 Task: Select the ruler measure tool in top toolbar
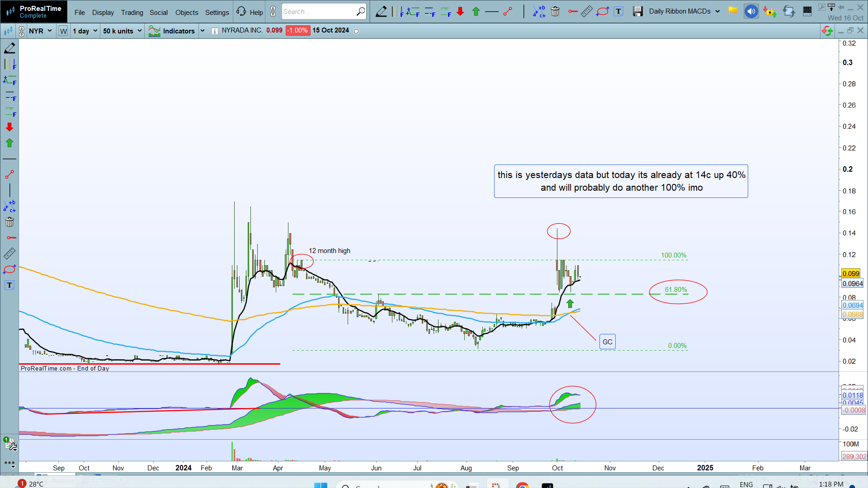(x=587, y=12)
